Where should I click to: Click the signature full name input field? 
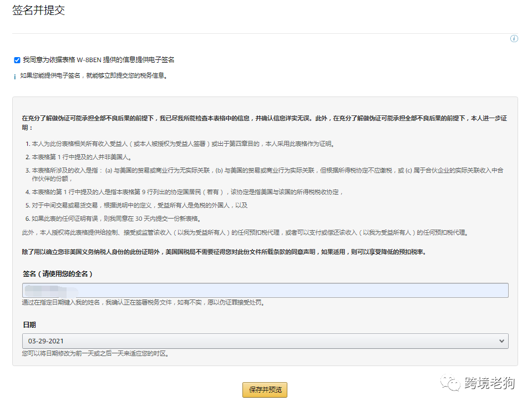pyautogui.click(x=265, y=290)
